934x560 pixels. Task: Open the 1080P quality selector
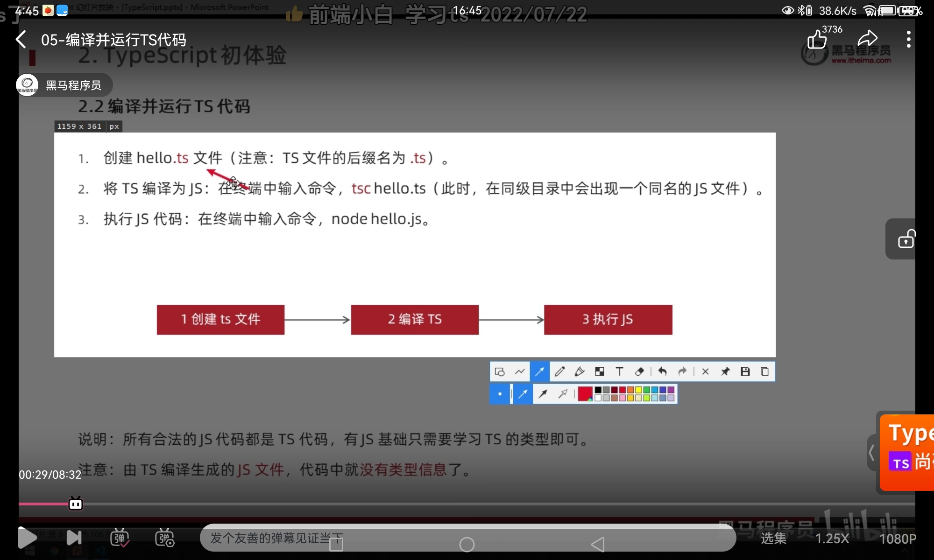pos(898,539)
